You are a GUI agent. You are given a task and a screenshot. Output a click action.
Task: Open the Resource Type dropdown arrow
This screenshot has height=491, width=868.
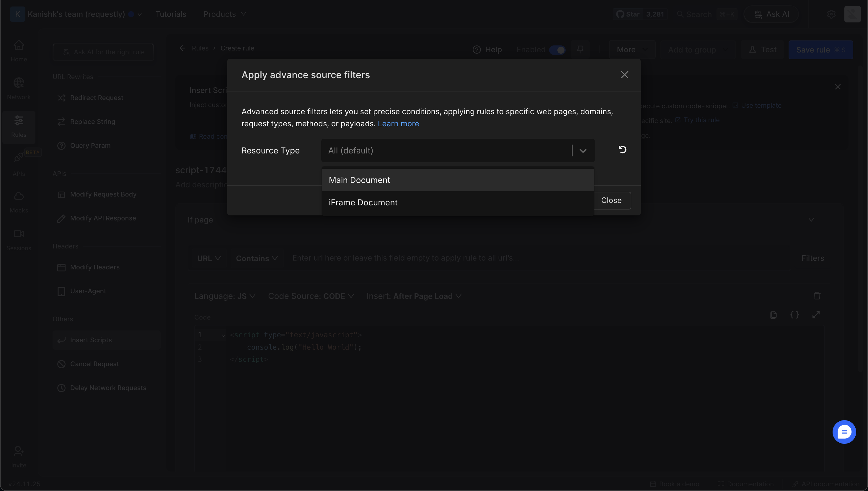pos(583,151)
